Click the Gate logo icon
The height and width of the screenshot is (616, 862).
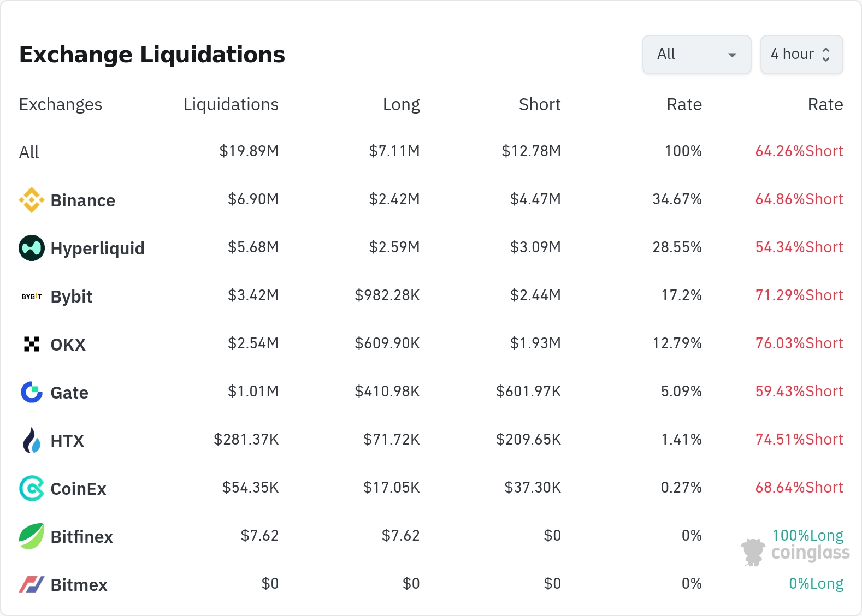(x=32, y=392)
